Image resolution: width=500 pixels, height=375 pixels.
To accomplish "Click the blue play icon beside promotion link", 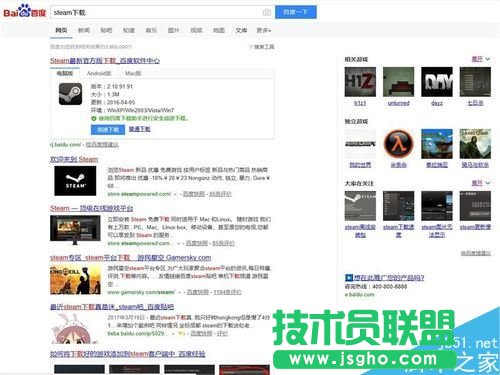I will [349, 277].
